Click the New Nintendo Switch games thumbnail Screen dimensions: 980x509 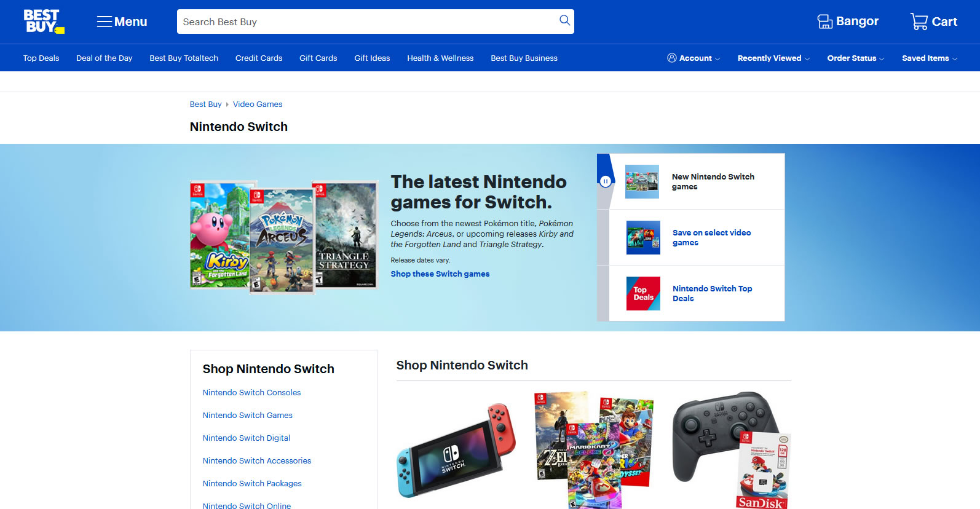coord(642,181)
